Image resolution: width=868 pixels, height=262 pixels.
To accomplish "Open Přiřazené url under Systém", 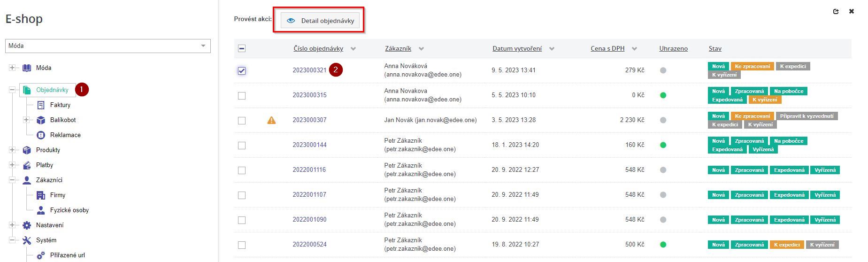I will point(67,255).
